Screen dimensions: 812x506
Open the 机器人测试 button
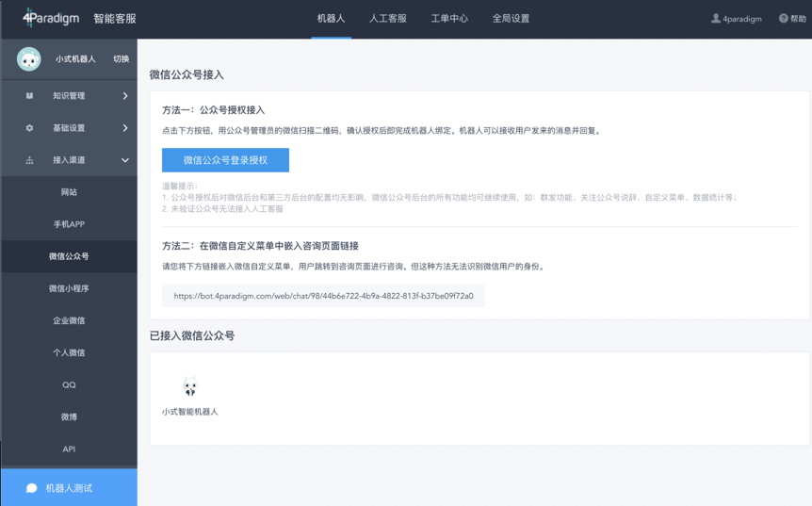click(x=69, y=487)
